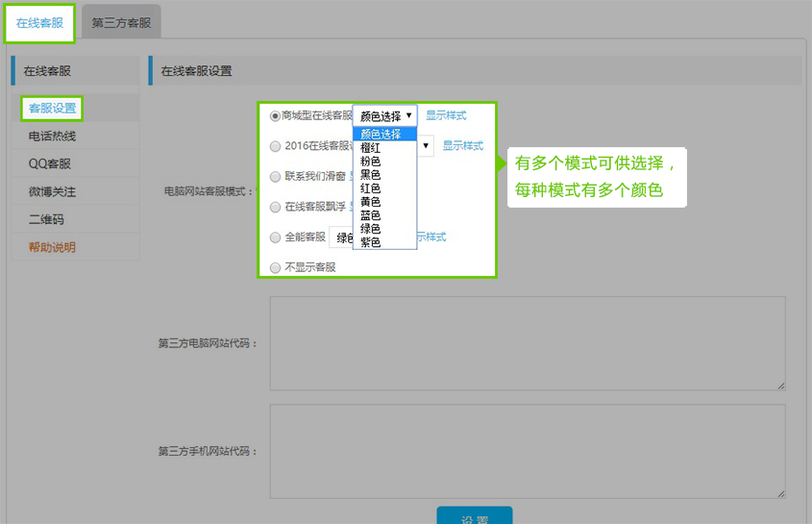The height and width of the screenshot is (524, 812).
Task: Choose the 在线客服飘浮 radio option
Action: 276,207
